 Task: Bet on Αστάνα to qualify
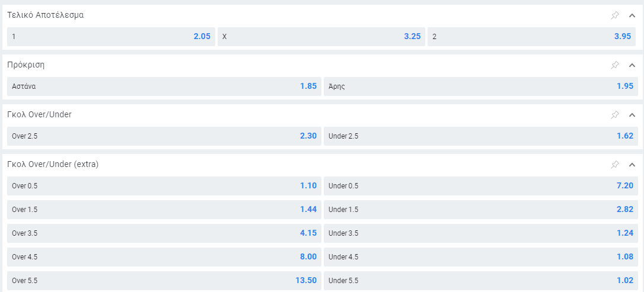[164, 86]
